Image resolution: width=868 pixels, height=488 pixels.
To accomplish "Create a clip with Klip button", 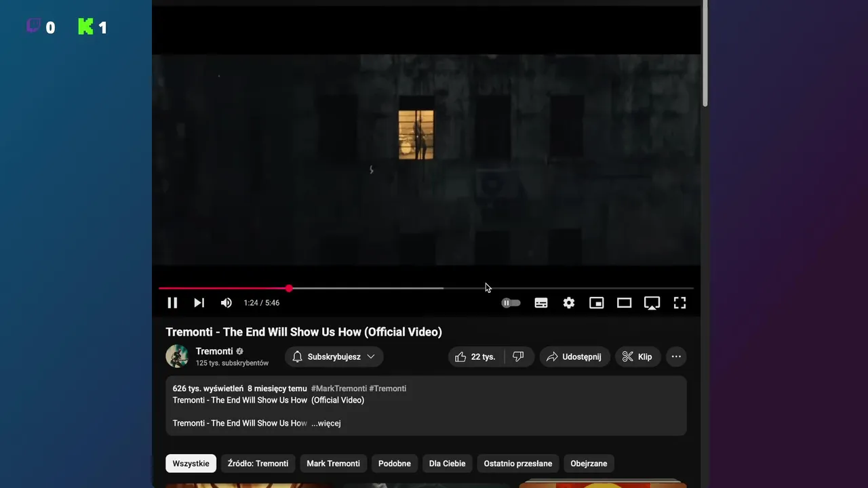I will click(637, 357).
